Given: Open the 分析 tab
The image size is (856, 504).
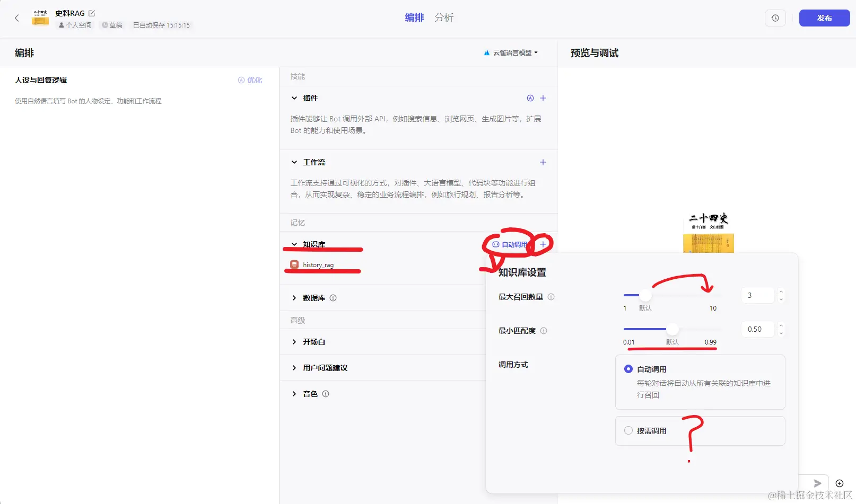Looking at the screenshot, I should pyautogui.click(x=444, y=17).
